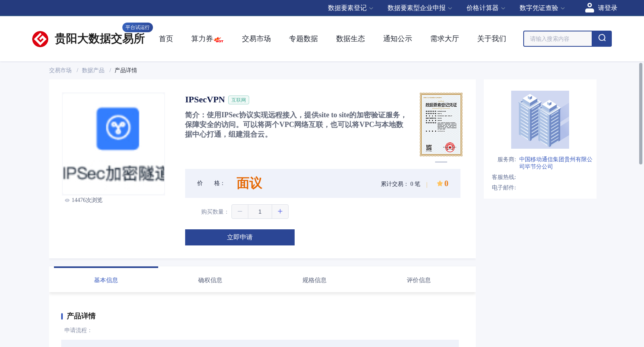The width and height of the screenshot is (644, 347).
Task: Open the 算力券 menu item
Action: 202,39
